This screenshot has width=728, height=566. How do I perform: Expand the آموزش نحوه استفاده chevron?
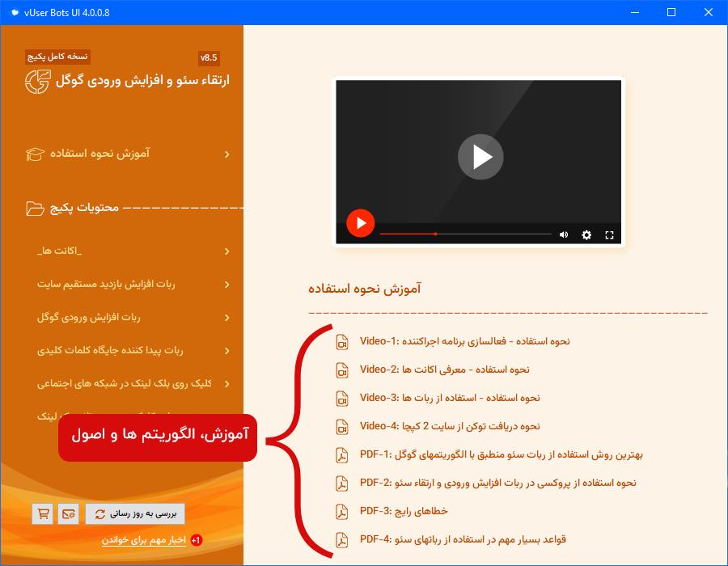tap(227, 154)
